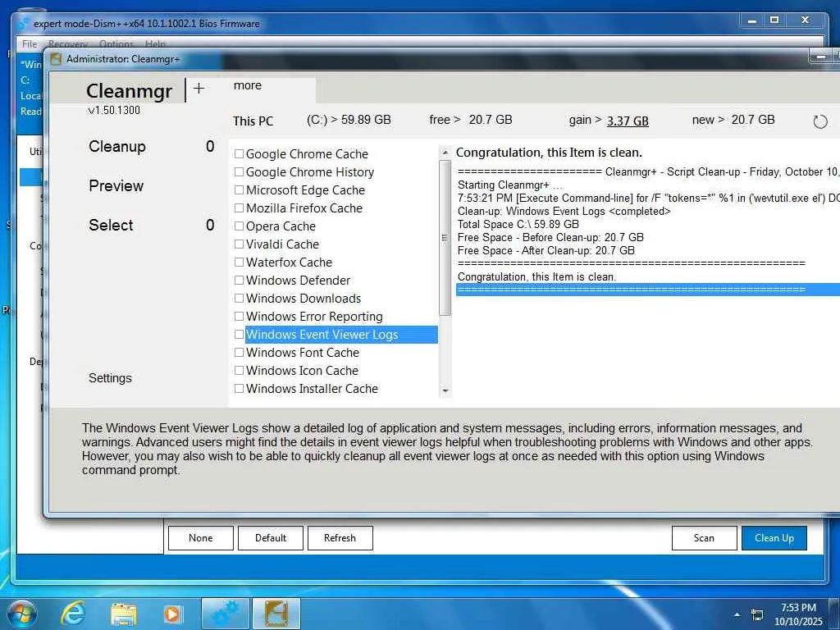Enable Windows Font Cache checkbox
The width and height of the screenshot is (840, 630).
point(239,353)
